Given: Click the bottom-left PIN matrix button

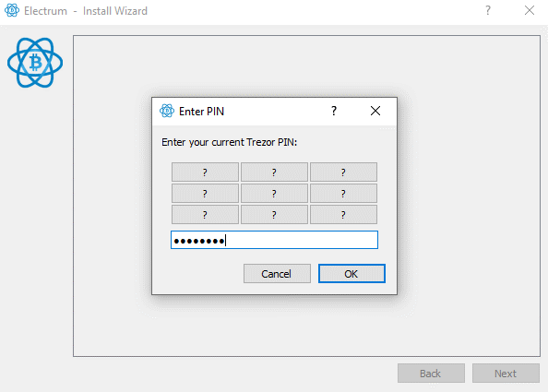Looking at the screenshot, I should click(x=205, y=215).
